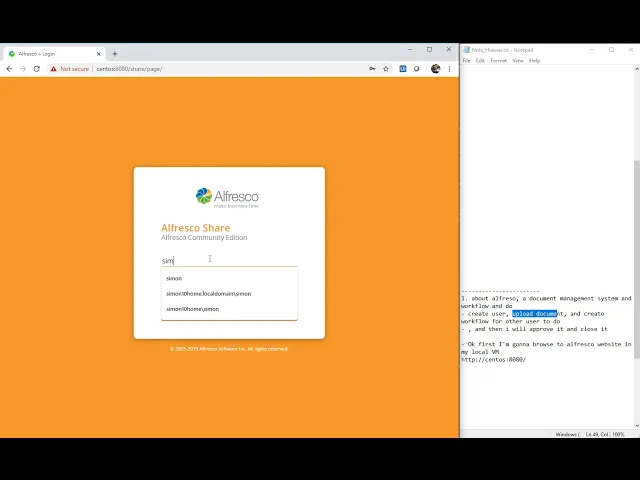Maximize the Chrome window
Screen dimensions: 640x480
coord(429,49)
